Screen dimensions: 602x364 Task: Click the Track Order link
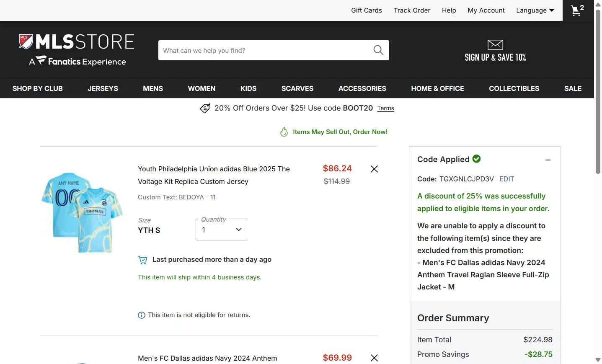(412, 10)
